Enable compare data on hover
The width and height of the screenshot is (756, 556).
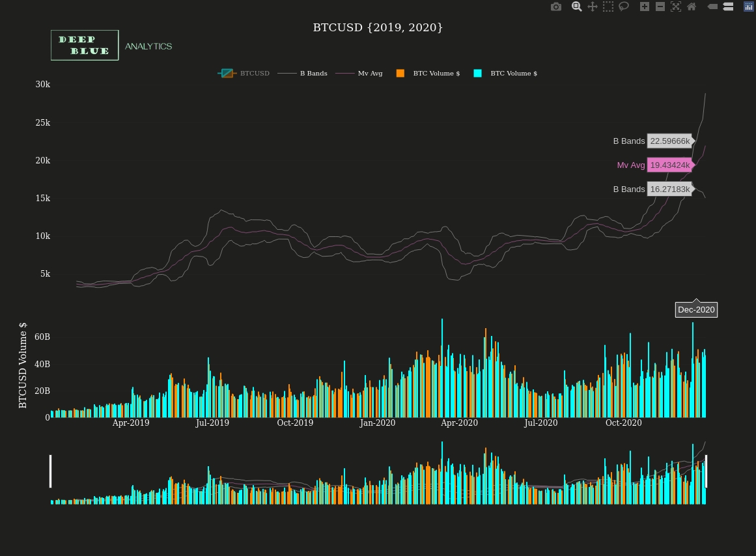(x=728, y=7)
